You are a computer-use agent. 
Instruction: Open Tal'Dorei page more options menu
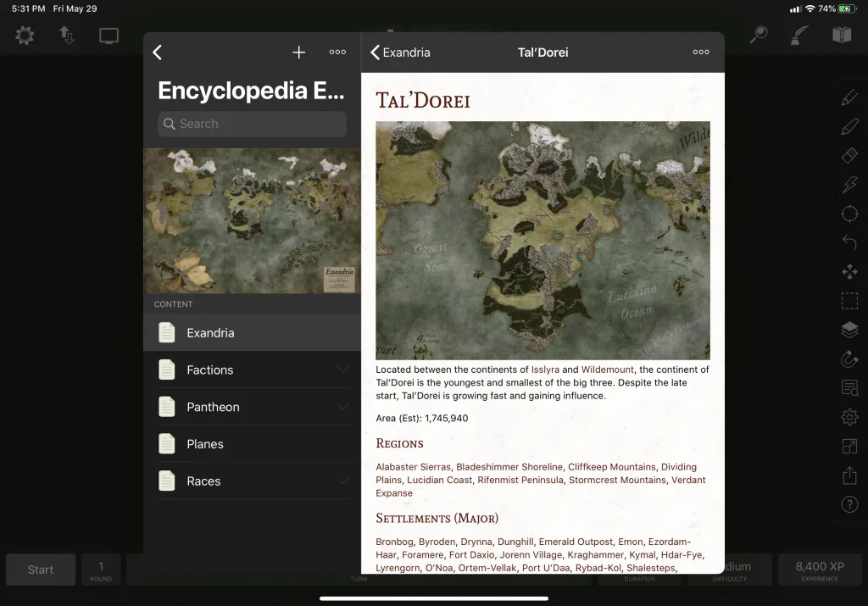[701, 52]
